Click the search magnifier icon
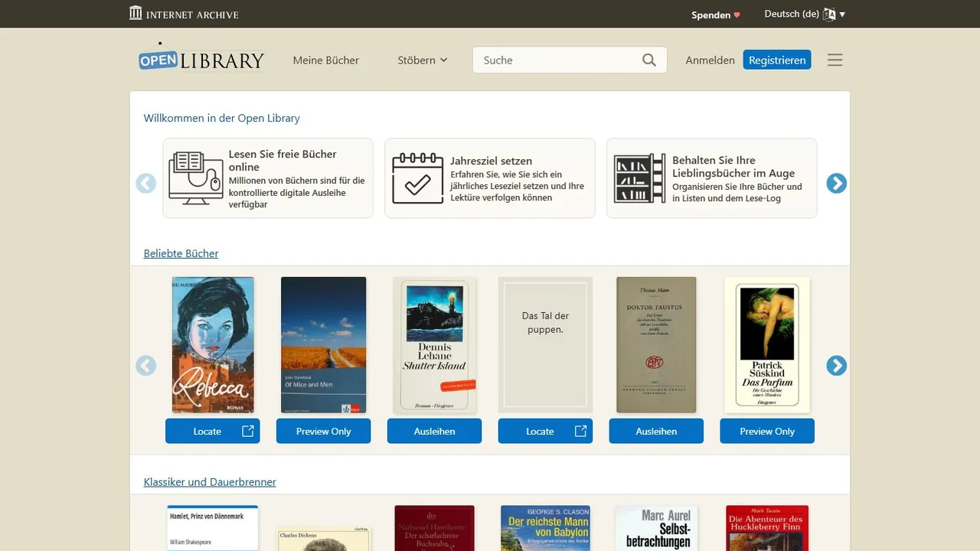The image size is (980, 551). 649,60
